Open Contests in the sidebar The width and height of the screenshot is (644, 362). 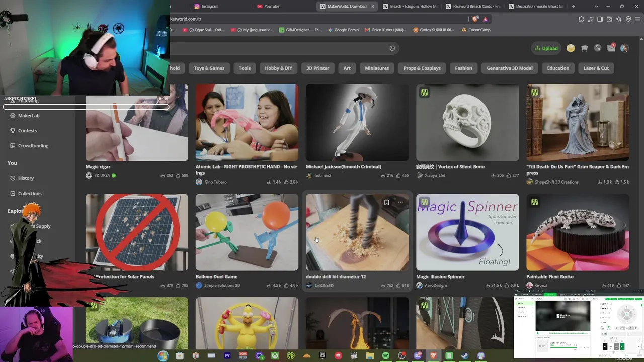coord(27,131)
